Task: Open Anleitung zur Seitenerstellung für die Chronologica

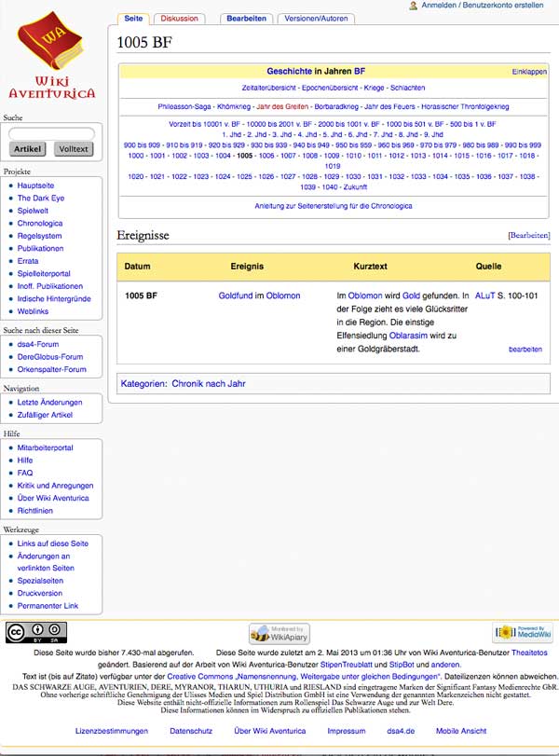Action: [x=334, y=206]
